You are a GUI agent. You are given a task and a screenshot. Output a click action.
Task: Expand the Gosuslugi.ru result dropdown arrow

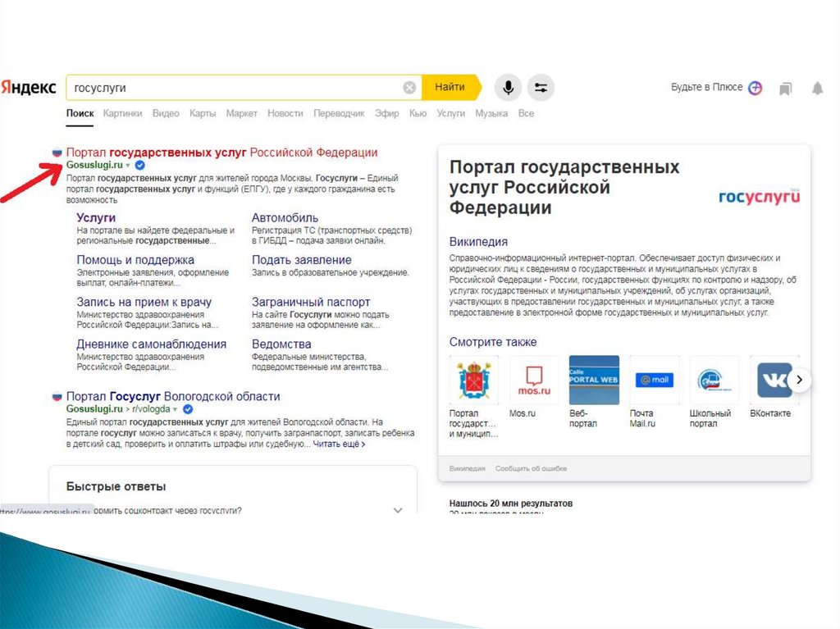[127, 166]
